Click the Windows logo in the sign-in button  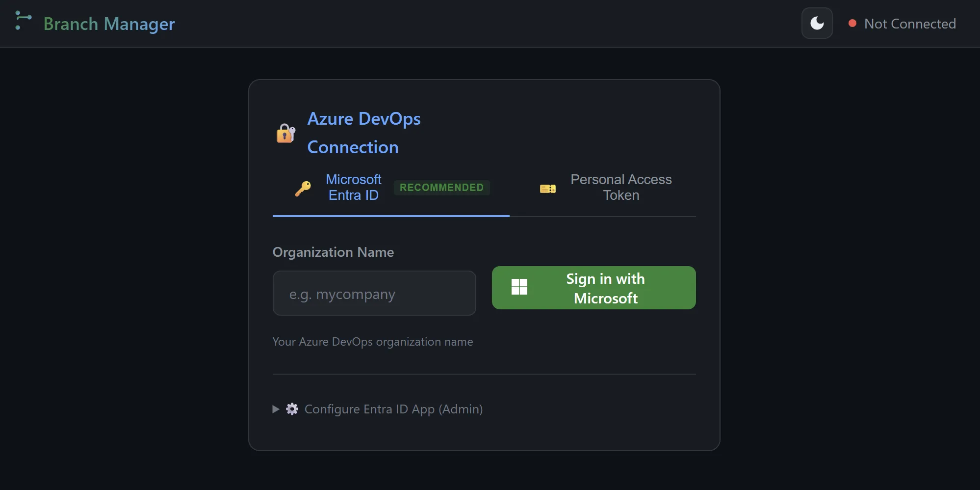519,287
